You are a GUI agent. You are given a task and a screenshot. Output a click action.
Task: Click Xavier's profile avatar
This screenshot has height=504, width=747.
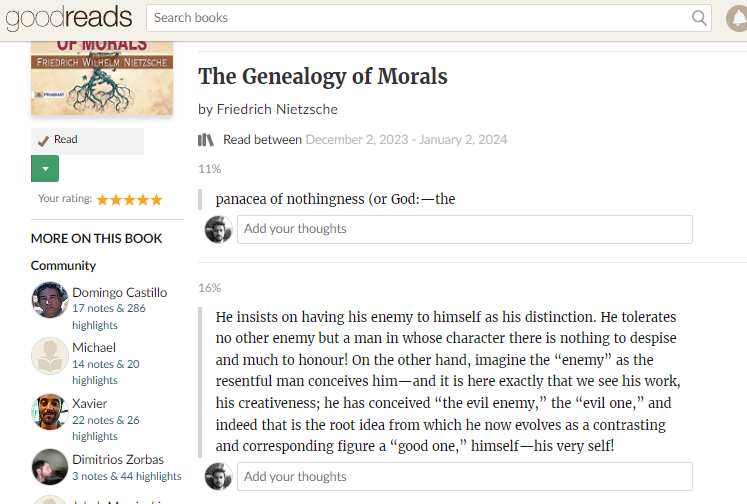(49, 411)
